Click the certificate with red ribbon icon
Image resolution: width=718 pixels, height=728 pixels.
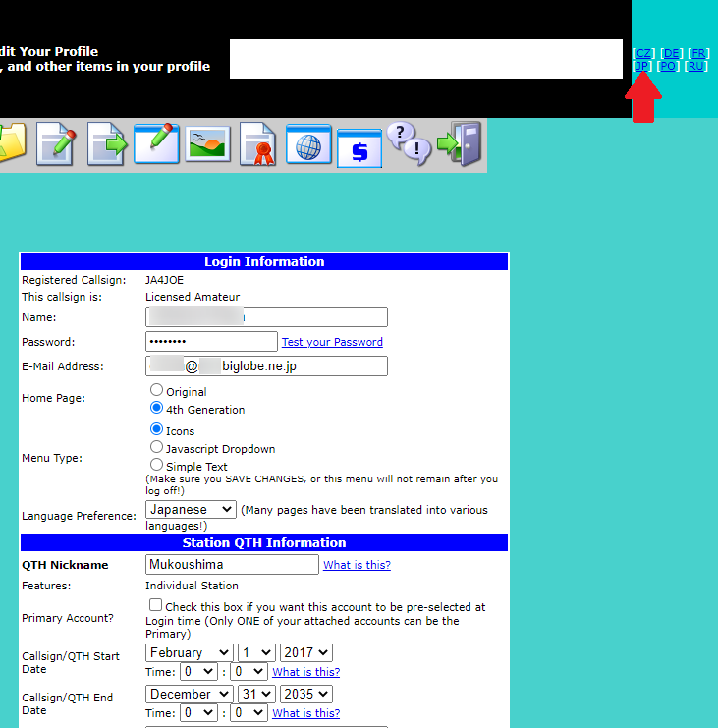point(258,143)
